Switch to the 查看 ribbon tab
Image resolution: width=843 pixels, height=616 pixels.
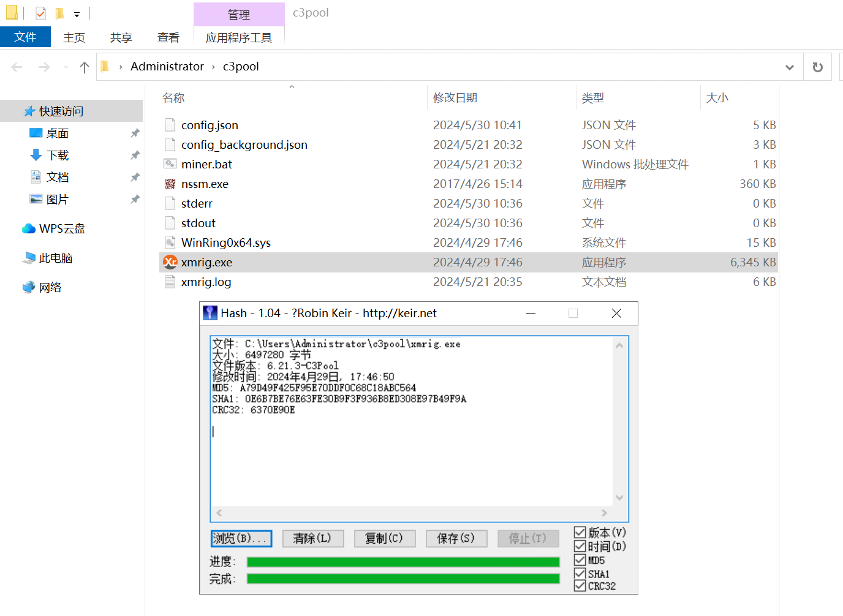point(168,37)
